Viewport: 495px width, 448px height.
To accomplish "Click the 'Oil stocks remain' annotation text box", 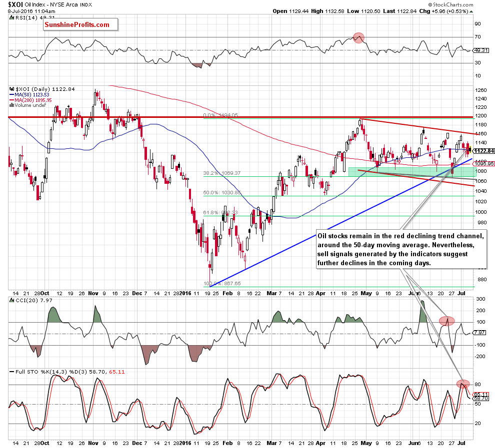I will click(401, 249).
